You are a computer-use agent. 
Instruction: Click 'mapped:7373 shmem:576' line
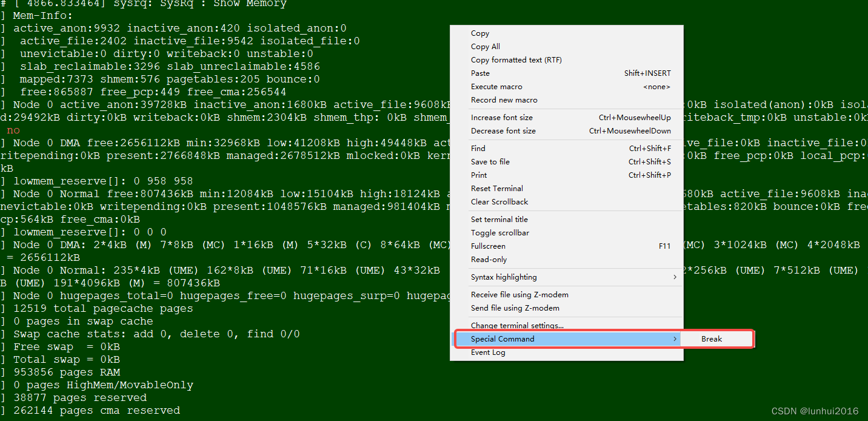(170, 79)
